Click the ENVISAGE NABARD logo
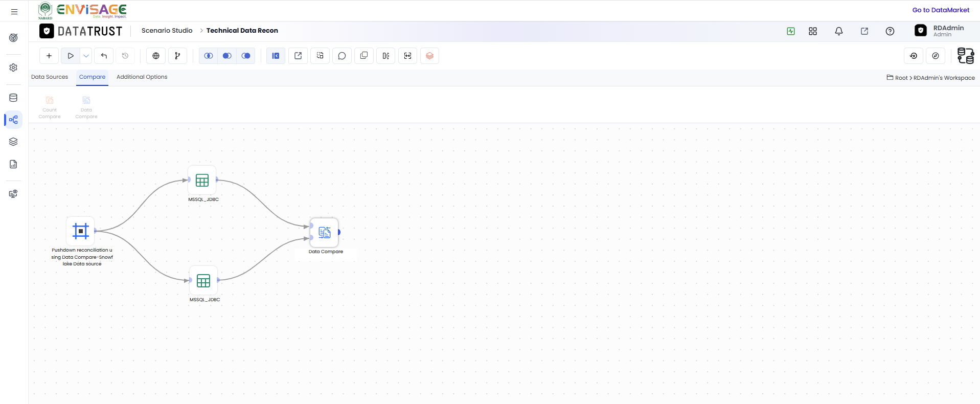 [82, 10]
